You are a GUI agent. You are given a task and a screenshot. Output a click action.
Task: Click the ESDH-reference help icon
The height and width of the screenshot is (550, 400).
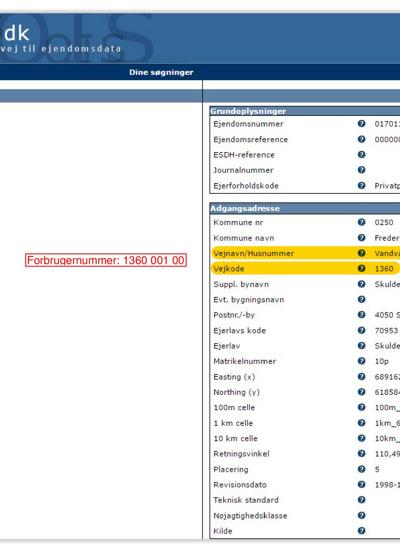click(361, 154)
